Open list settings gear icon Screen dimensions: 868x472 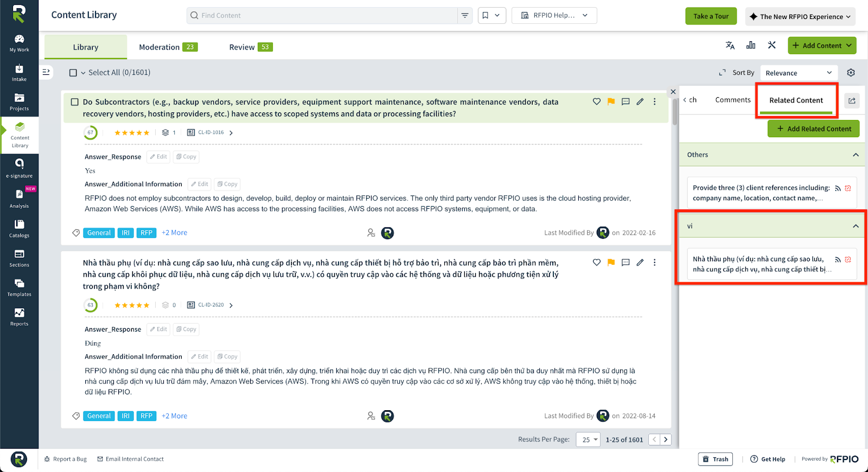point(851,73)
